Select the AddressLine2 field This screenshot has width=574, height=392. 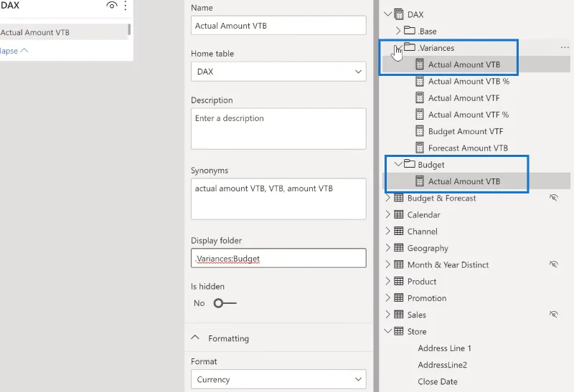coord(442,365)
